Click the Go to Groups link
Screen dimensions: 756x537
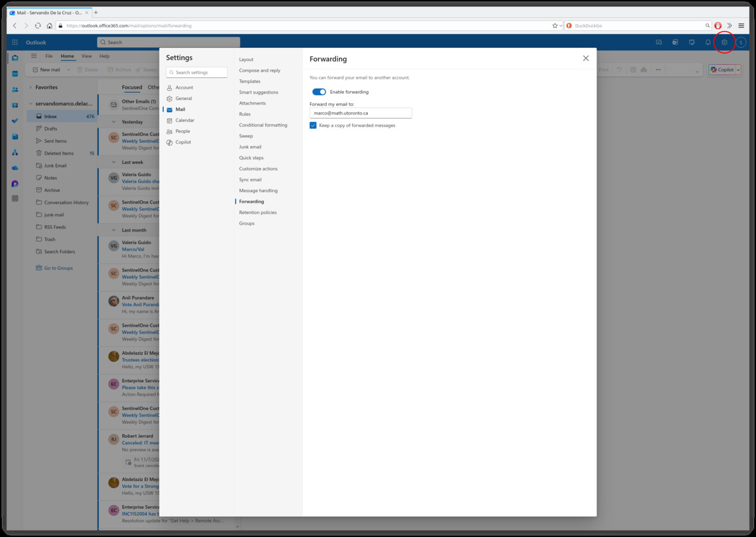(x=58, y=268)
